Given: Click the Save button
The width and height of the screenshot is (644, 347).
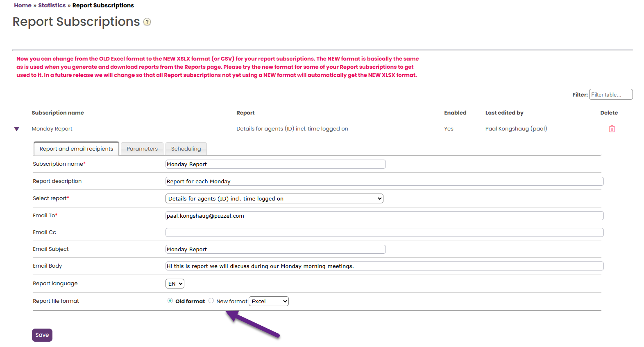Looking at the screenshot, I should click(42, 335).
